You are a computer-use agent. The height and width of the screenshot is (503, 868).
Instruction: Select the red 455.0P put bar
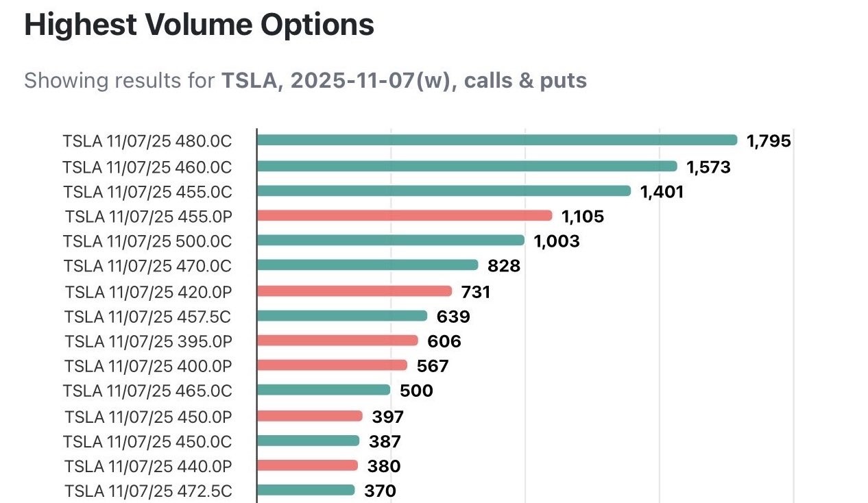tap(405, 216)
